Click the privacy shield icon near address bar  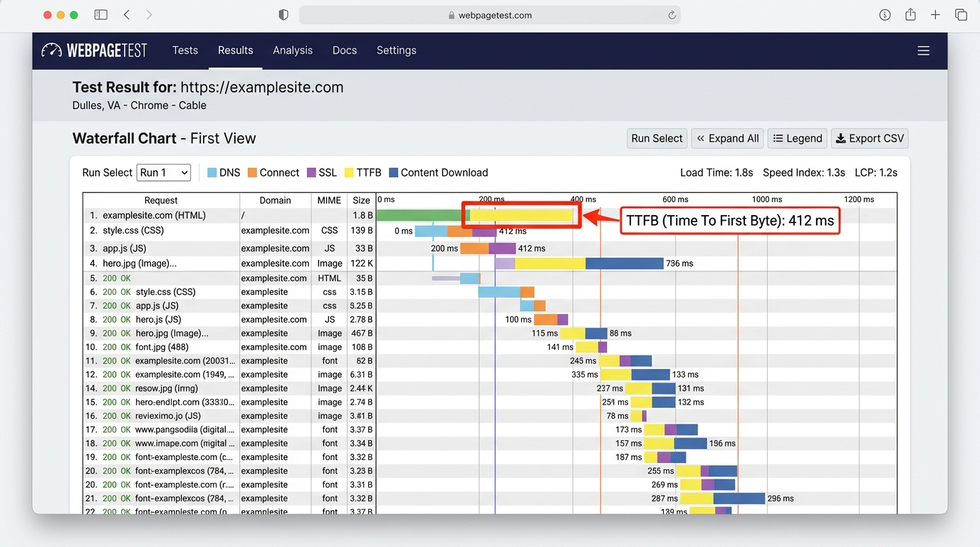point(283,14)
